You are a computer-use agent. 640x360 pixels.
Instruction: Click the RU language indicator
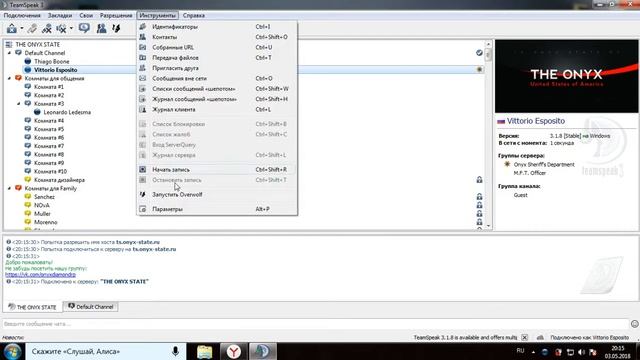pyautogui.click(x=520, y=351)
